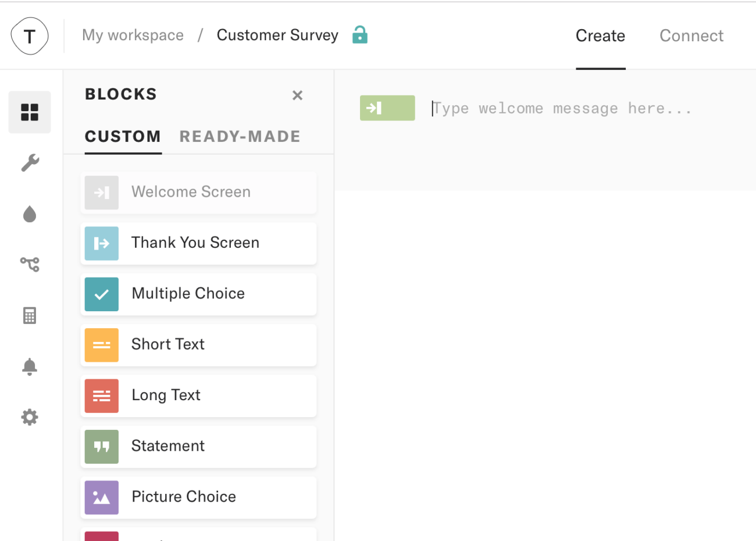The height and width of the screenshot is (541, 756).
Task: Switch to the Ready-Made blocks tab
Action: click(x=240, y=137)
